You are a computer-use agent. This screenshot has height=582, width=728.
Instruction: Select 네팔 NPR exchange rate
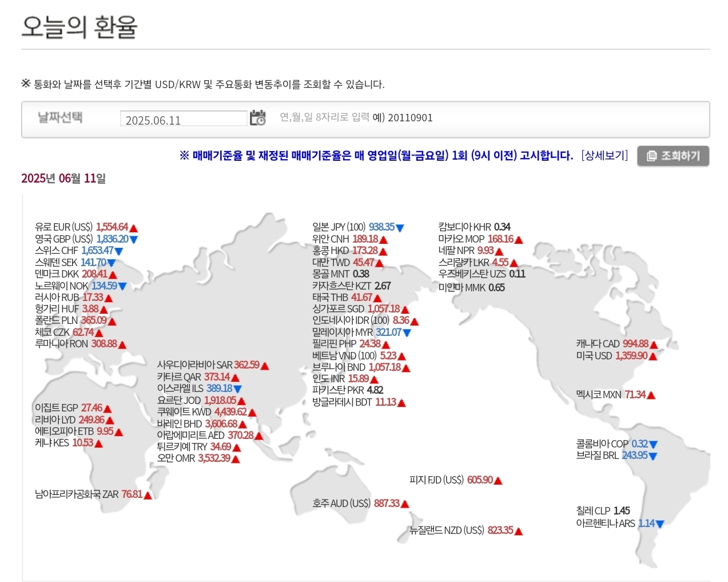(471, 251)
